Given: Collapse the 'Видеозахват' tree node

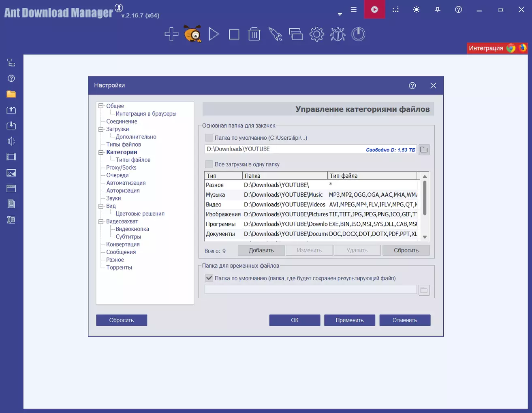Looking at the screenshot, I should [x=101, y=221].
